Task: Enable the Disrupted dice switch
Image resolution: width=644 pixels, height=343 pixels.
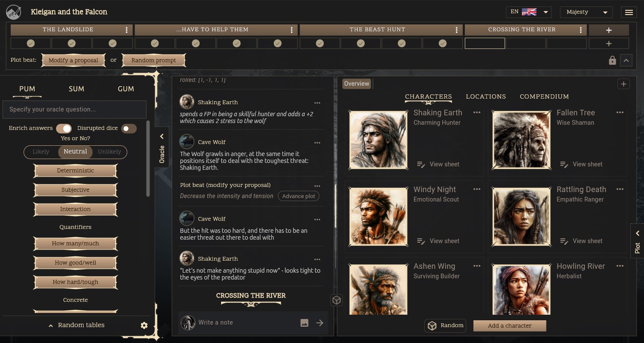Action: [x=129, y=128]
